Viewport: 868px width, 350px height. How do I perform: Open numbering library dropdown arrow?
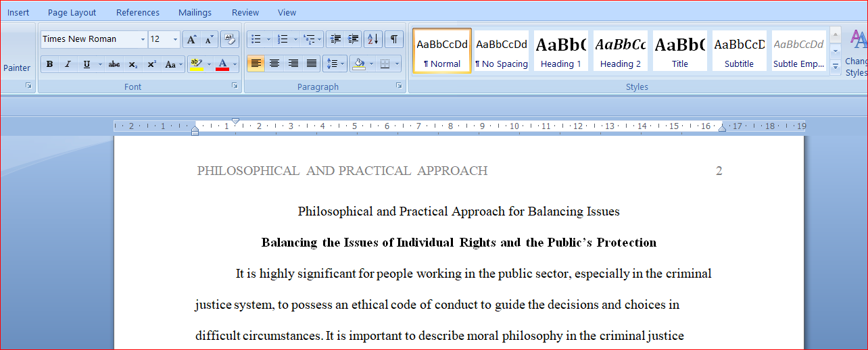point(295,39)
